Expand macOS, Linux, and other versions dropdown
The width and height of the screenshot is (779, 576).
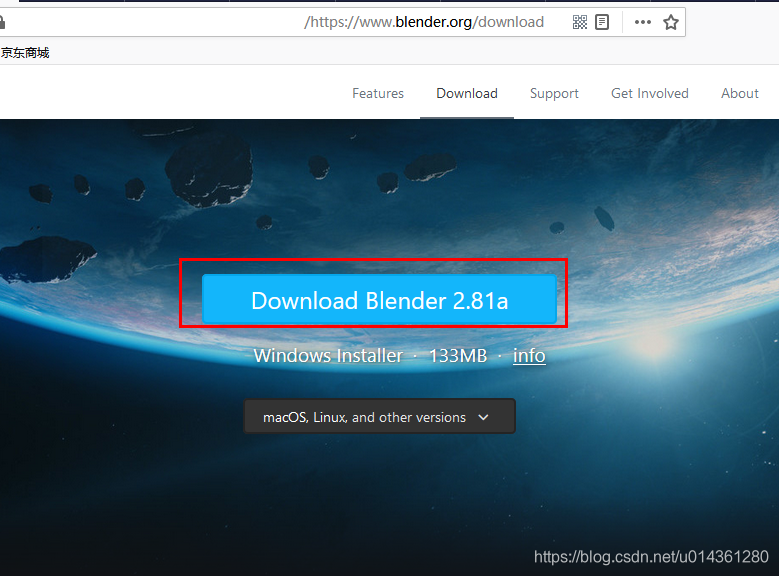[379, 416]
